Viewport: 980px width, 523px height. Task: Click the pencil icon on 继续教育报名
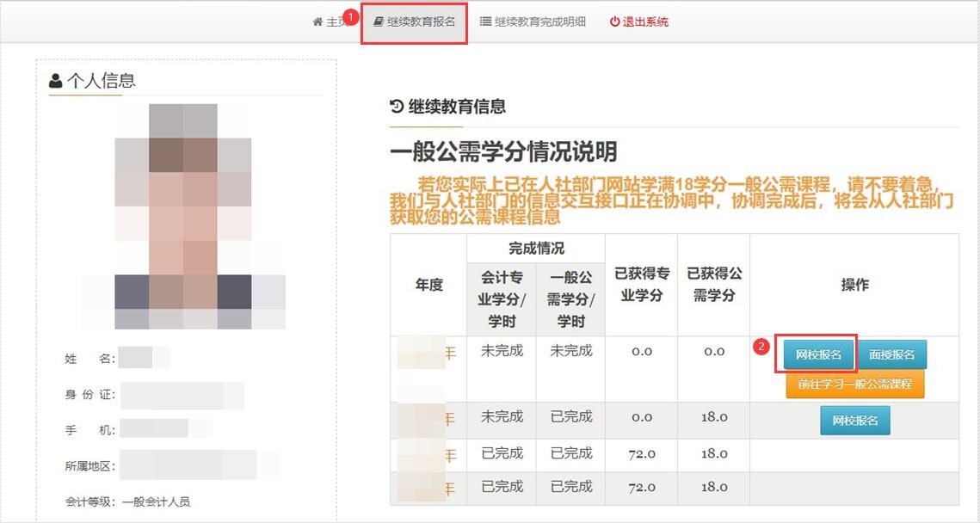(x=379, y=22)
